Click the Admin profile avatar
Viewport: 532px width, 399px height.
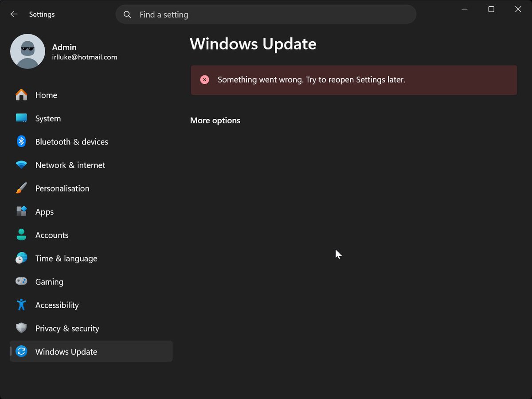pyautogui.click(x=27, y=51)
